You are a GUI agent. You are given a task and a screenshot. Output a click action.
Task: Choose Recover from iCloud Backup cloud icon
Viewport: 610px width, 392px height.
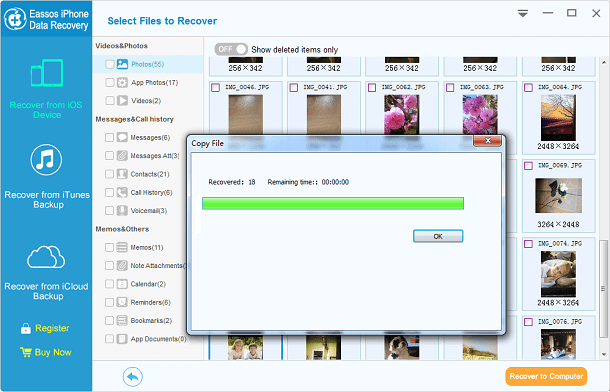(46, 257)
